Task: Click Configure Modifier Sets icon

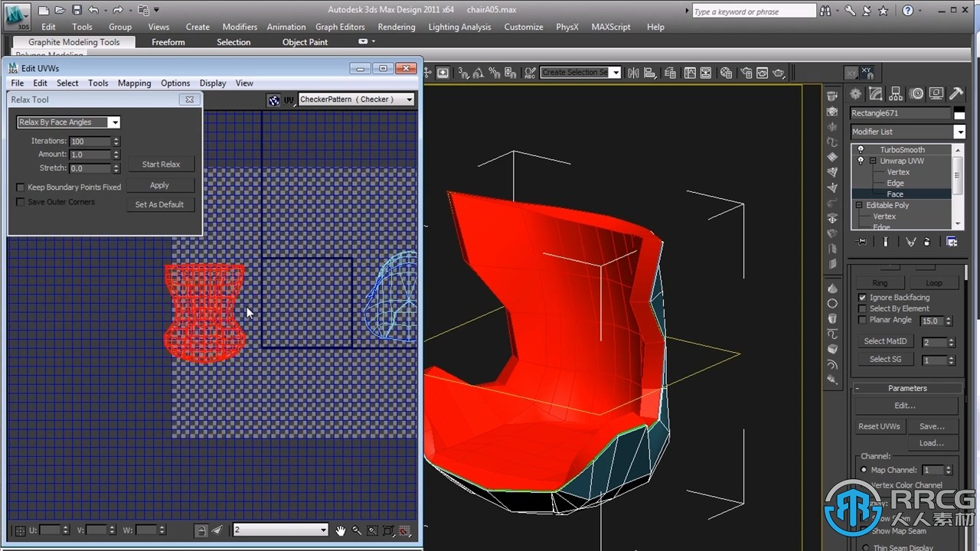Action: [952, 242]
